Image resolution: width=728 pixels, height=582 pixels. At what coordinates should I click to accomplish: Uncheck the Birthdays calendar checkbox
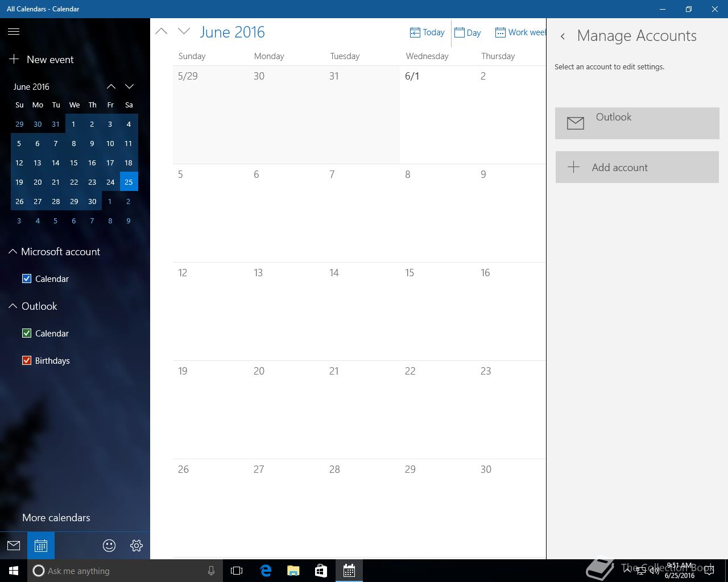[27, 360]
